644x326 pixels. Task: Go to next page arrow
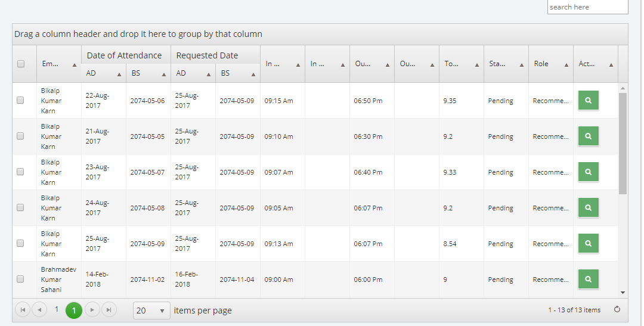(x=92, y=309)
